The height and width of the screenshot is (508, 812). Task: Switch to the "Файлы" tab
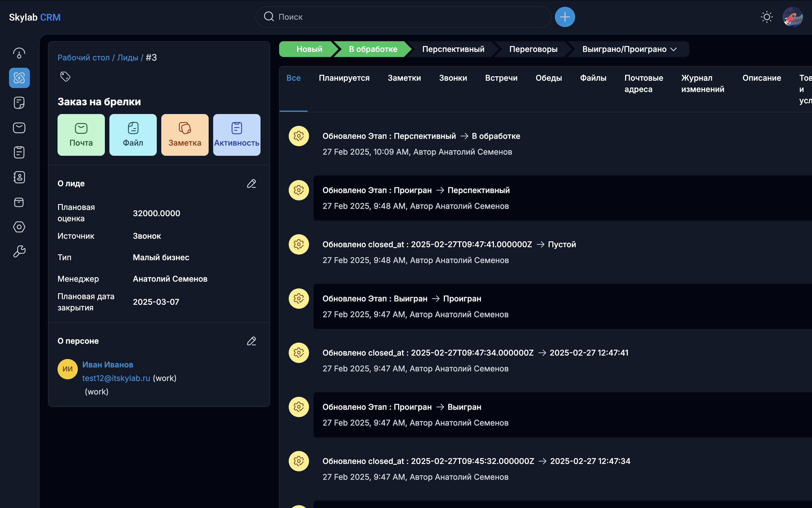pos(593,78)
